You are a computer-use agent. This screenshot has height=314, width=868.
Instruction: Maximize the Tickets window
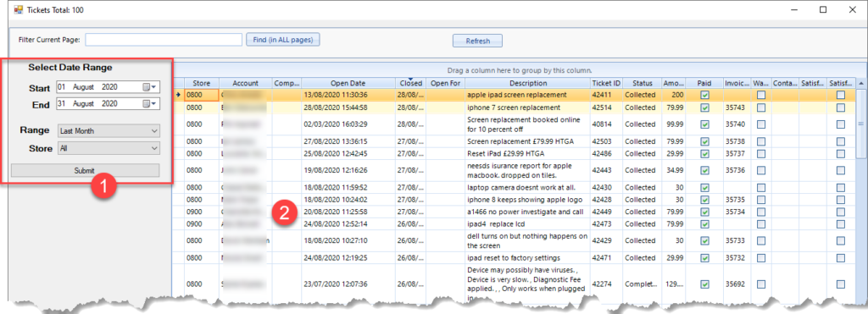pos(823,9)
